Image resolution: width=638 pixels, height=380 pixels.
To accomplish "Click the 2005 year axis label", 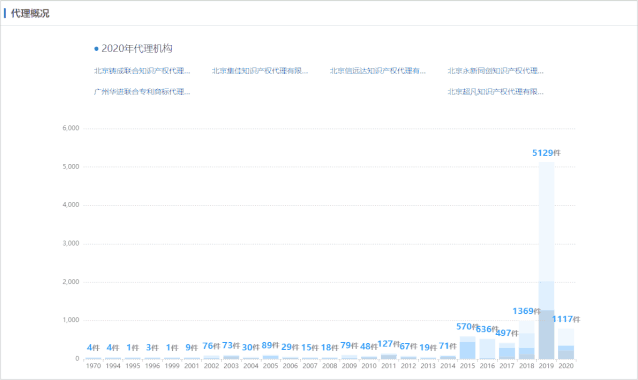I will coord(270,366).
